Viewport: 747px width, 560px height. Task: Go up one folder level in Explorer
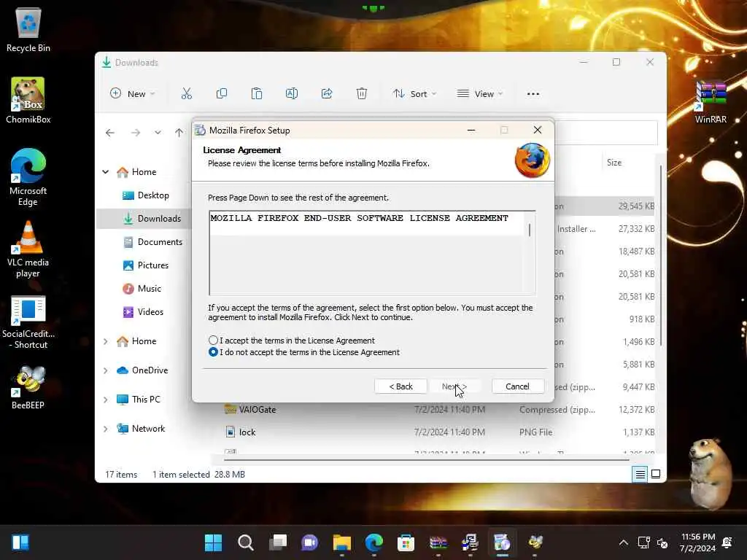coord(179,133)
